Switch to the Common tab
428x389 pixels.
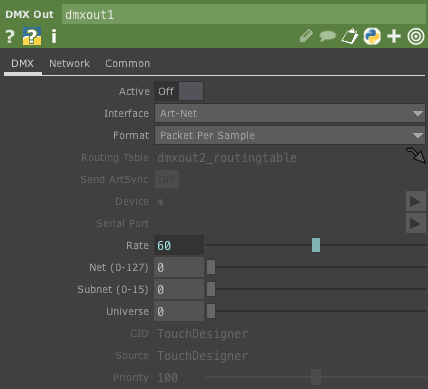128,63
